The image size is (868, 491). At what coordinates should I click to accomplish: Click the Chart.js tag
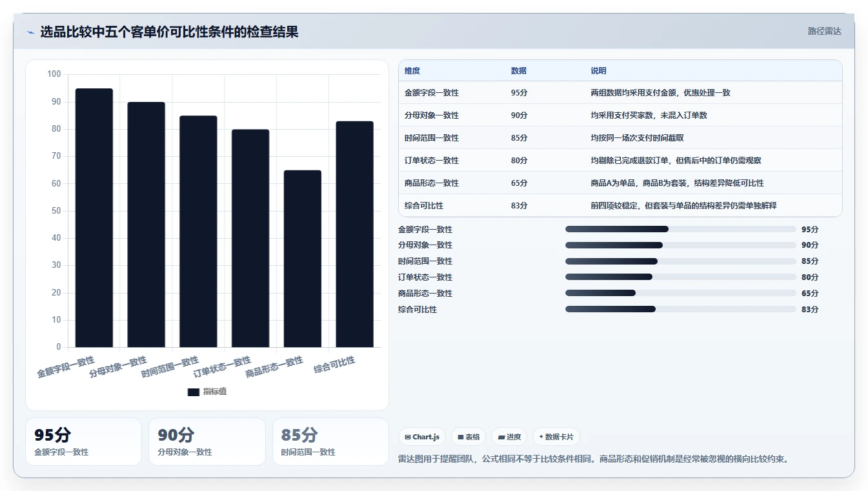(422, 437)
